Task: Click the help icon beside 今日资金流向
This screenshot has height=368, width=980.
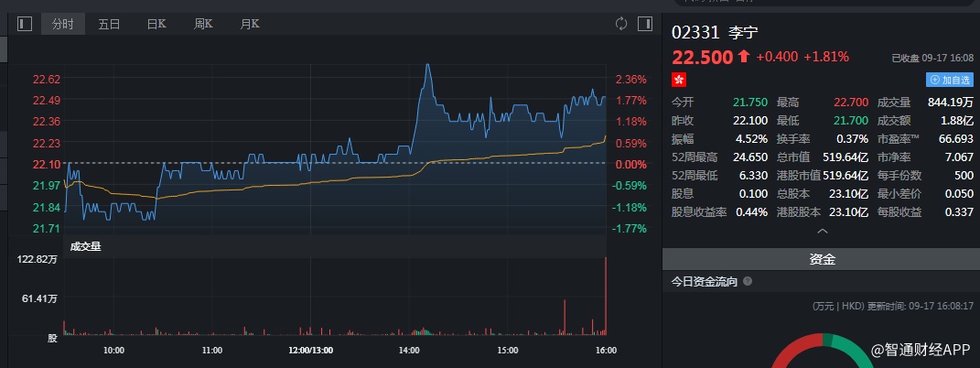Action: point(748,282)
